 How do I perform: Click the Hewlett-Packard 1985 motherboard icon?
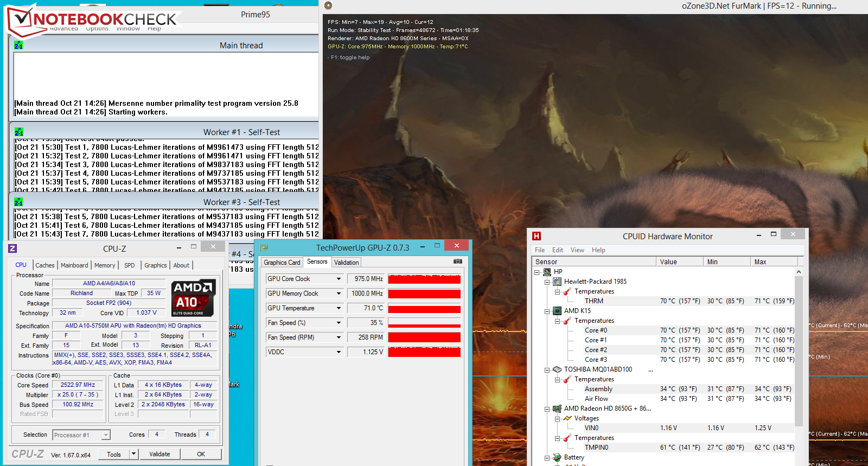tap(557, 282)
